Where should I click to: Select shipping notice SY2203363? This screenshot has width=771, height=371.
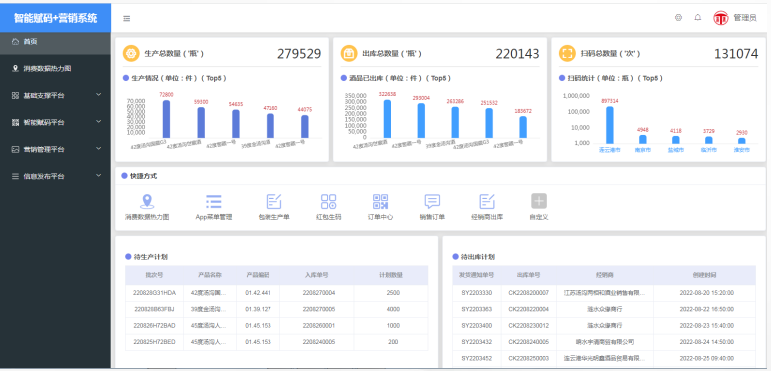click(476, 309)
